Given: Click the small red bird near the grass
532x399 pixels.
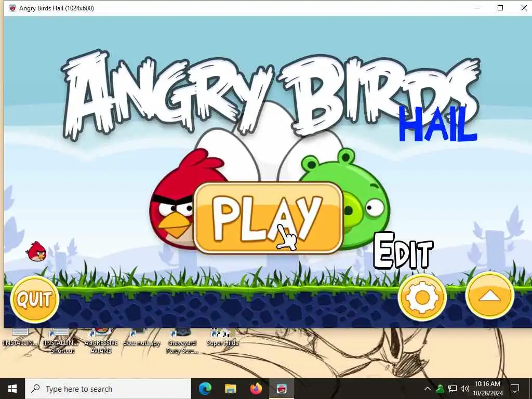Looking at the screenshot, I should [36, 251].
